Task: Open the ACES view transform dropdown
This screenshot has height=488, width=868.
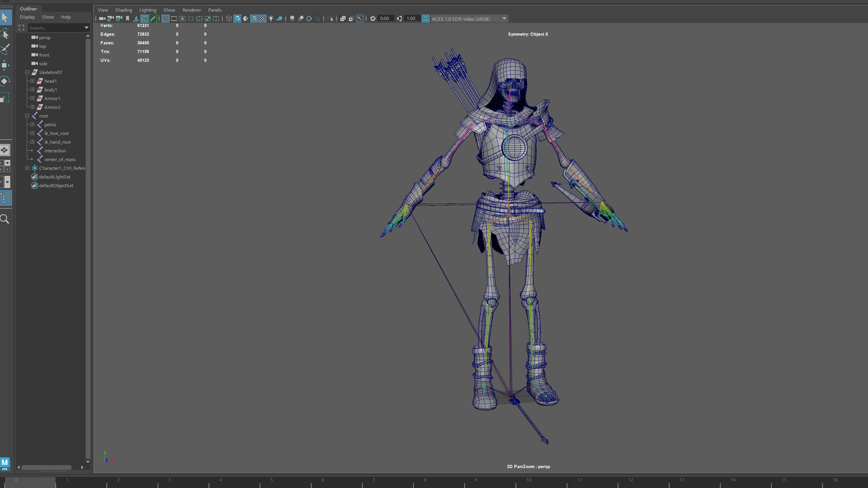Action: (x=504, y=19)
